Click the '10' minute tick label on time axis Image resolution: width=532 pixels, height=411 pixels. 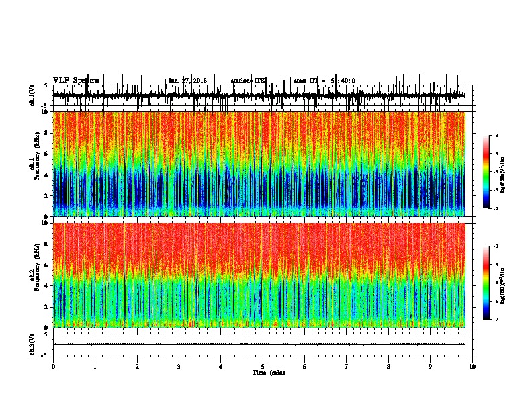point(472,367)
